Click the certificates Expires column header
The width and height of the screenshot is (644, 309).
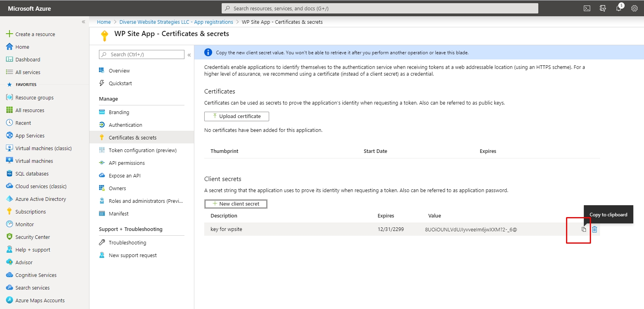click(488, 151)
